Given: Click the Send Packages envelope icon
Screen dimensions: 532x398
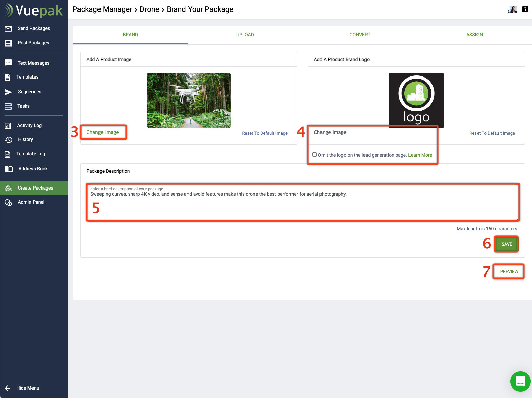Looking at the screenshot, I should click(8, 29).
